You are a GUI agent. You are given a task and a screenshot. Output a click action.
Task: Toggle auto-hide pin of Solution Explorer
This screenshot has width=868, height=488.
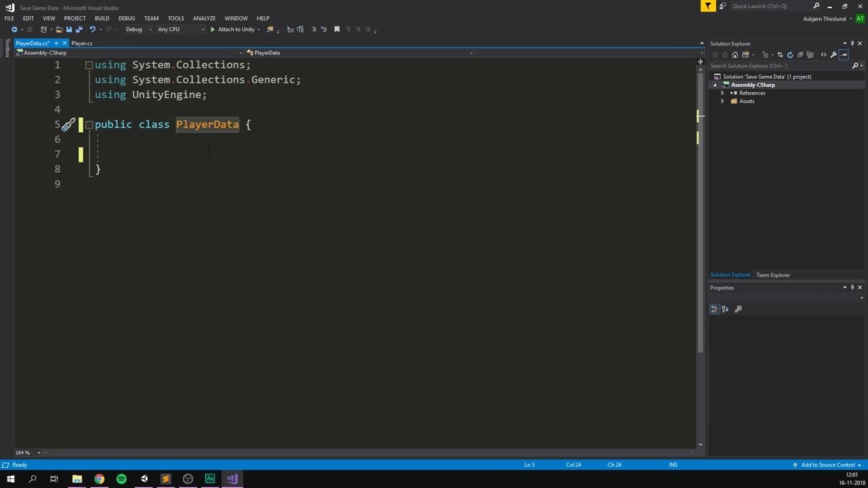click(x=852, y=43)
